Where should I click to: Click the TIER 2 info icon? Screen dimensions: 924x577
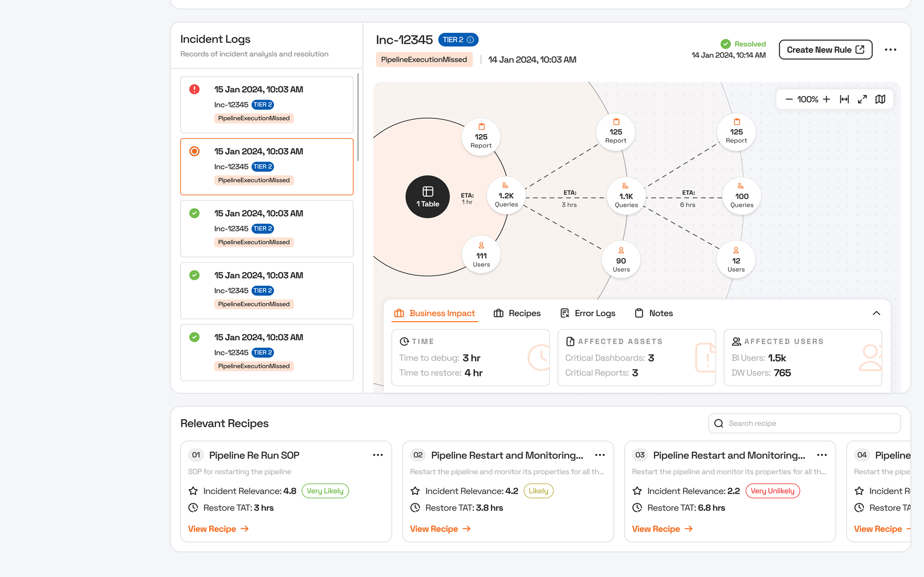[470, 40]
